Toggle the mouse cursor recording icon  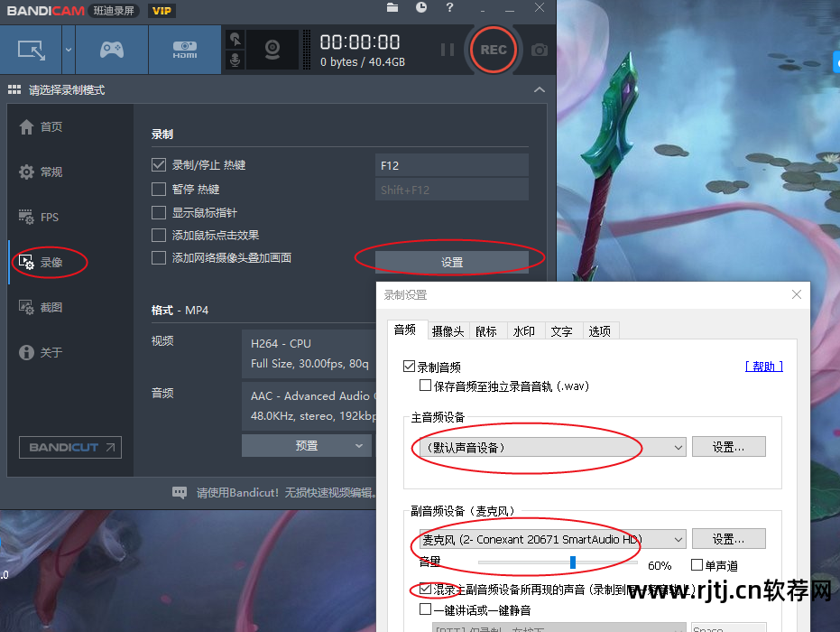235,39
